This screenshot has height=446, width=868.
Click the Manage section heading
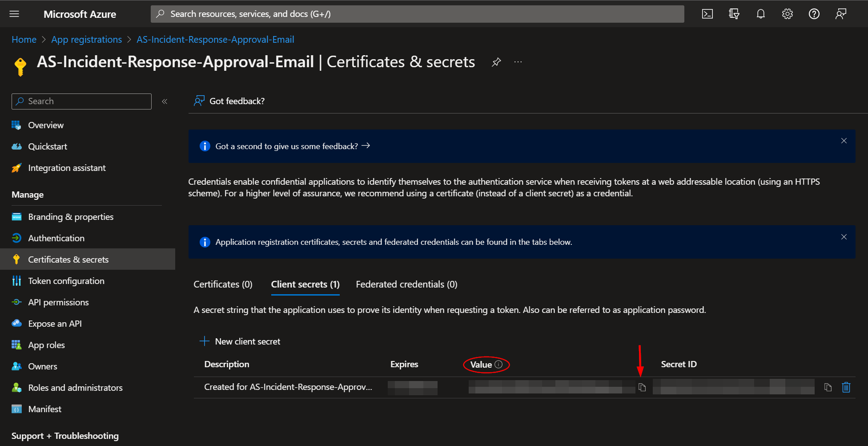tap(28, 195)
